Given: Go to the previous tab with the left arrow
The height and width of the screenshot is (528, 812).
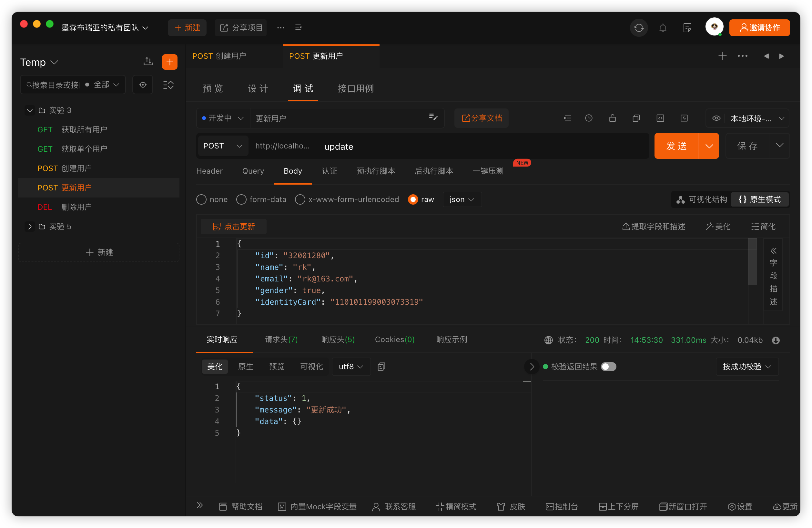Looking at the screenshot, I should 766,56.
